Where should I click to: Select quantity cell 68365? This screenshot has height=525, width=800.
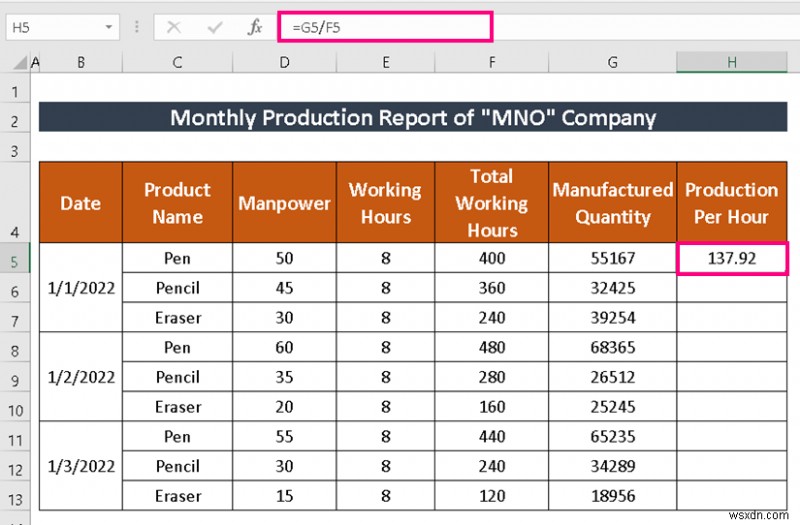[x=613, y=347]
